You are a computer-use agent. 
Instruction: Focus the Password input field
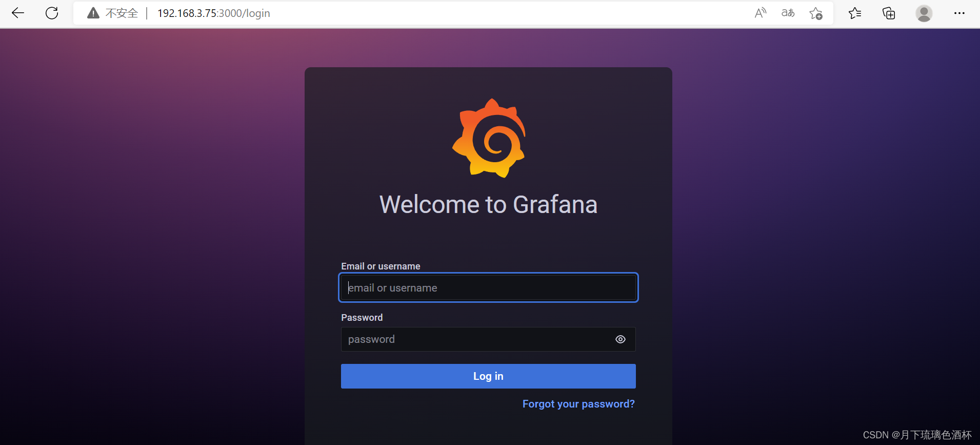pyautogui.click(x=488, y=339)
